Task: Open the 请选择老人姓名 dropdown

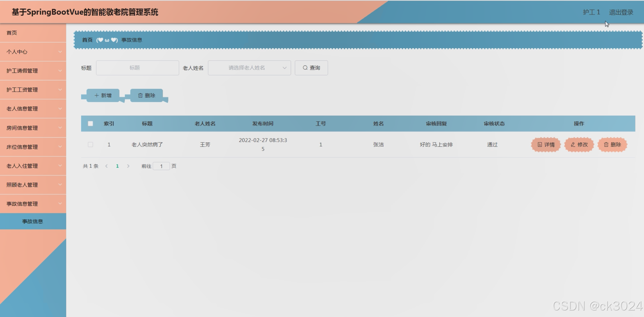Action: pyautogui.click(x=249, y=68)
